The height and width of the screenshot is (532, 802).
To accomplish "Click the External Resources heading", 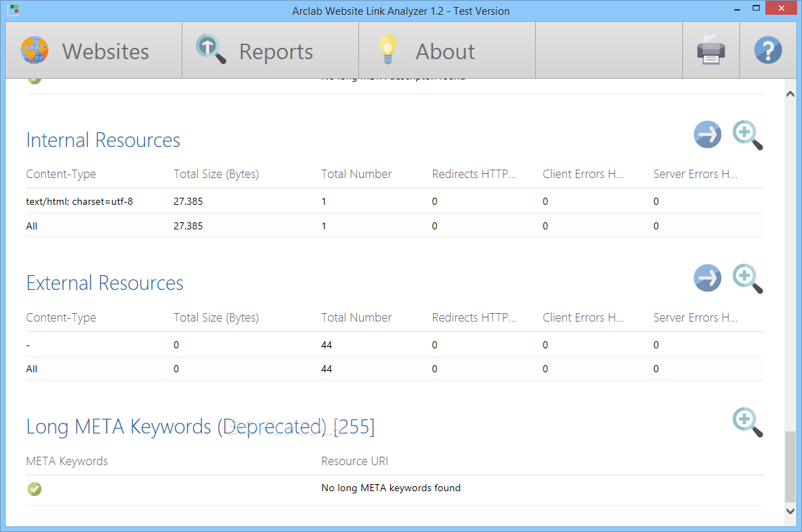I will click(x=104, y=283).
